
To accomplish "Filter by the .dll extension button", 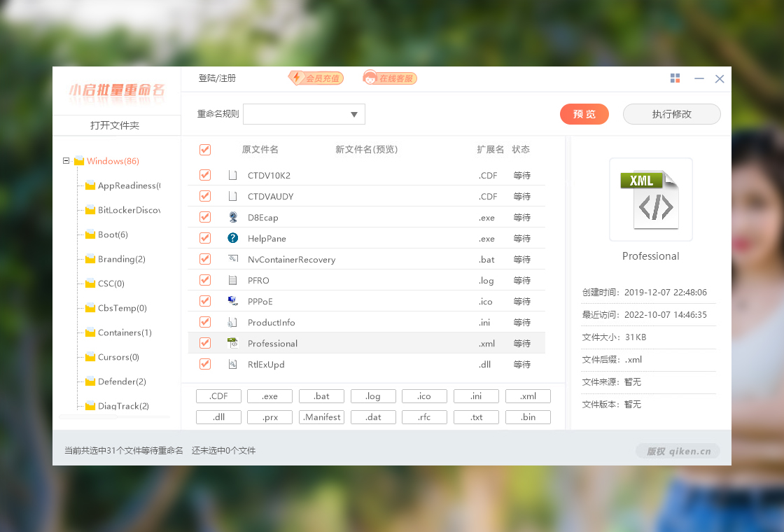I will [218, 417].
